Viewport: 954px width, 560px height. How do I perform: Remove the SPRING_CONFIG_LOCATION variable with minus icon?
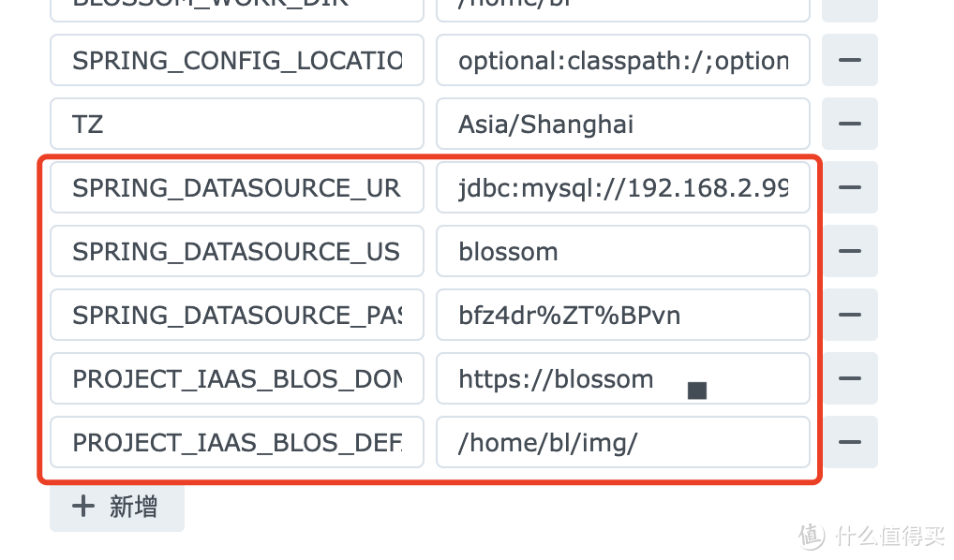point(849,61)
